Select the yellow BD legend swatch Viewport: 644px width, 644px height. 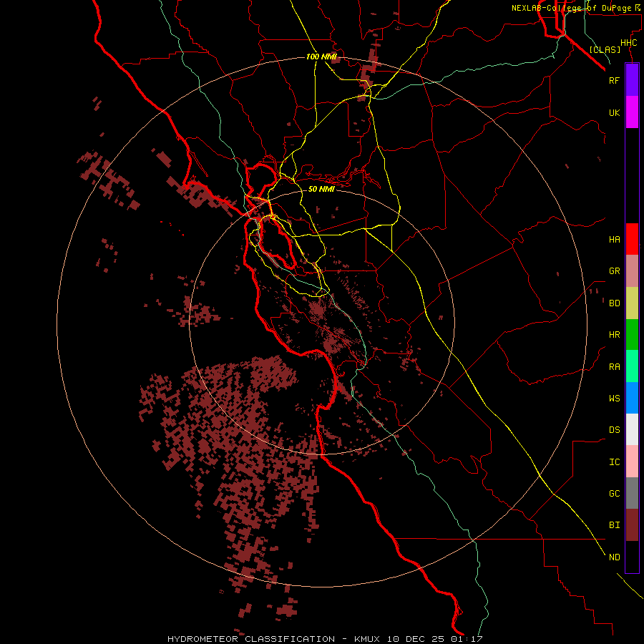tap(632, 303)
